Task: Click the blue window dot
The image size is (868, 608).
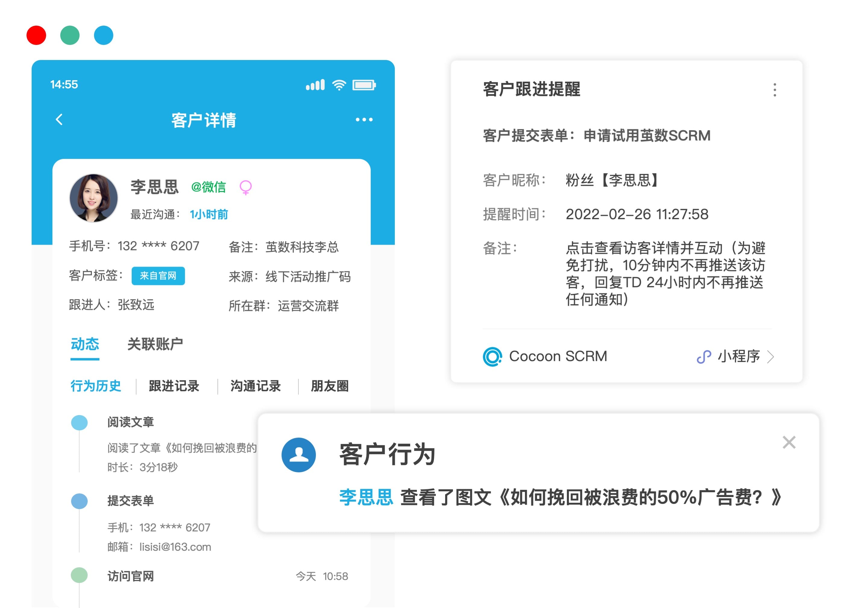Action: pos(104,35)
